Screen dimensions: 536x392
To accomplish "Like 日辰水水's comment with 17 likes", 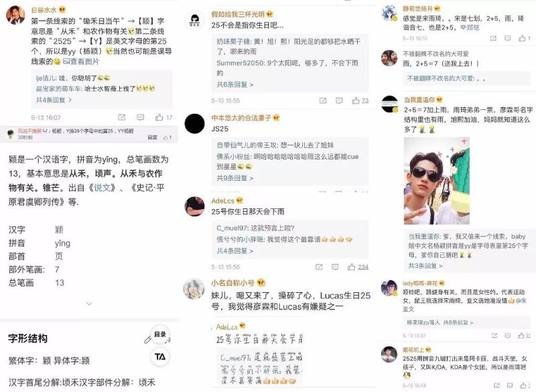I will (x=163, y=117).
